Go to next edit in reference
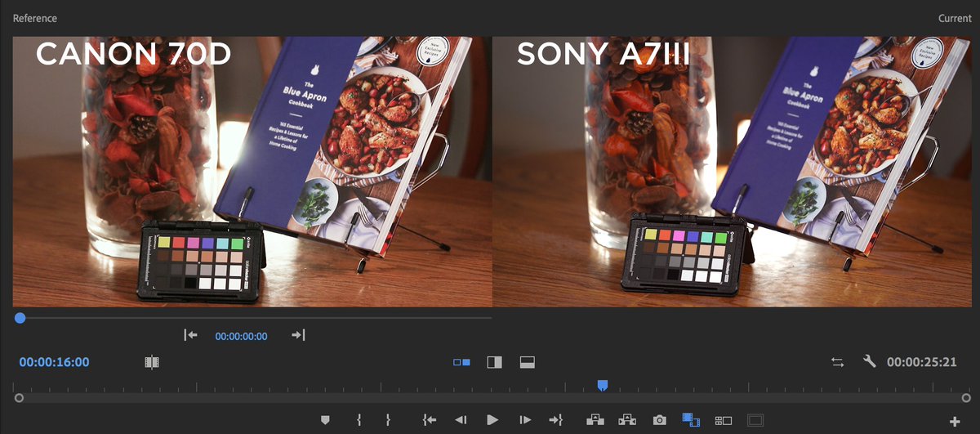 [x=298, y=334]
